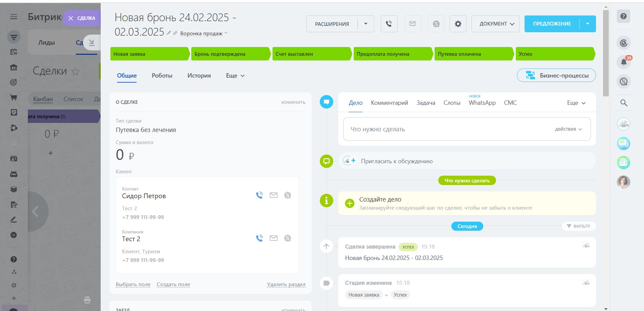Email company Тест 2 via envelope icon
The height and width of the screenshot is (311, 644).
click(274, 238)
